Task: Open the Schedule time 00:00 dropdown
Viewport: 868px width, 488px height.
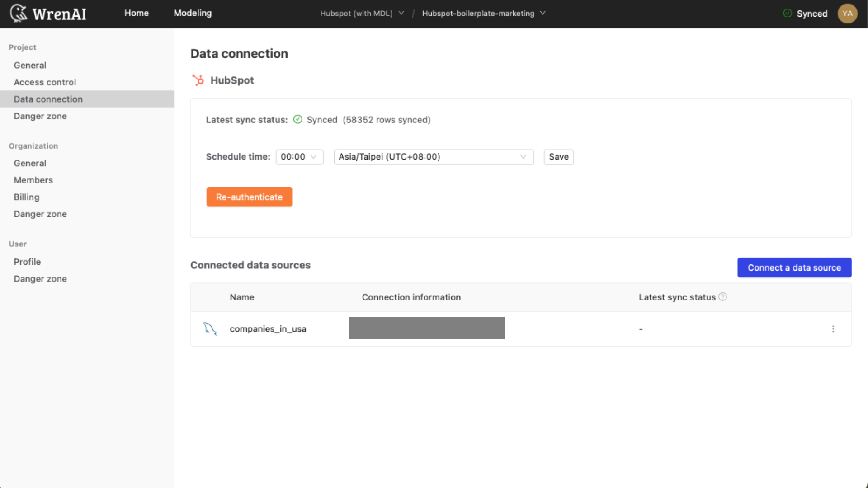Action: pos(299,157)
